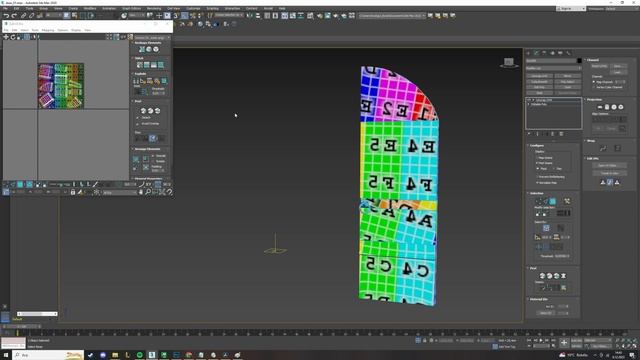Undo the last action in main toolbar
640x360 pixels.
[6, 16]
